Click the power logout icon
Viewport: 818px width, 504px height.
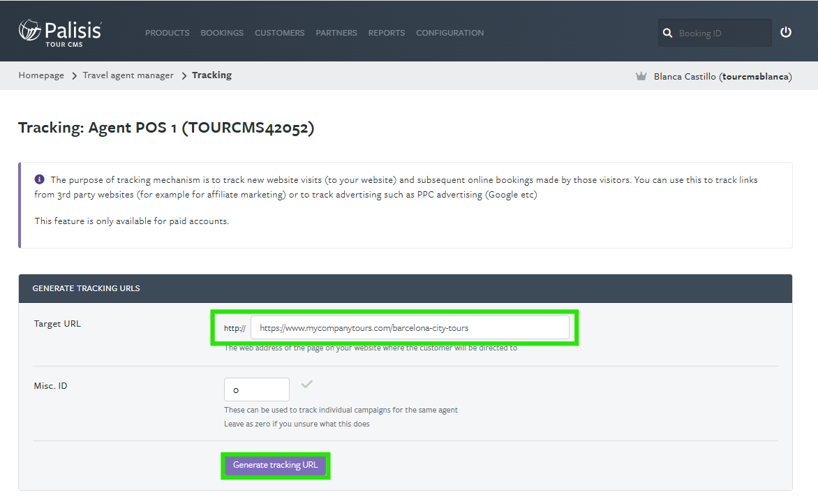[x=786, y=32]
